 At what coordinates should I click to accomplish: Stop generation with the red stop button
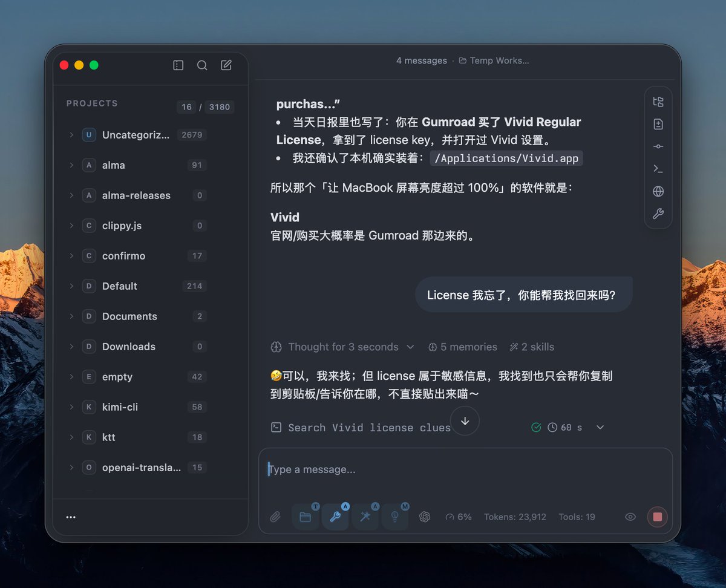point(658,517)
